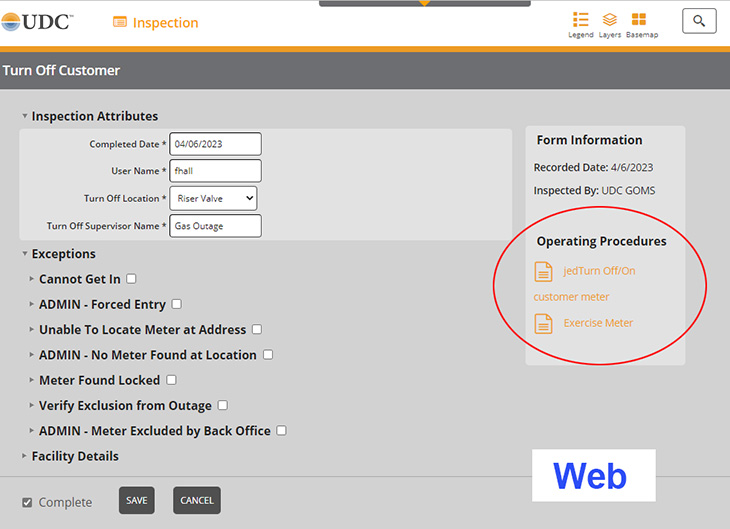The image size is (730, 529).
Task: Click the Exercise Meter document icon
Action: click(x=543, y=323)
